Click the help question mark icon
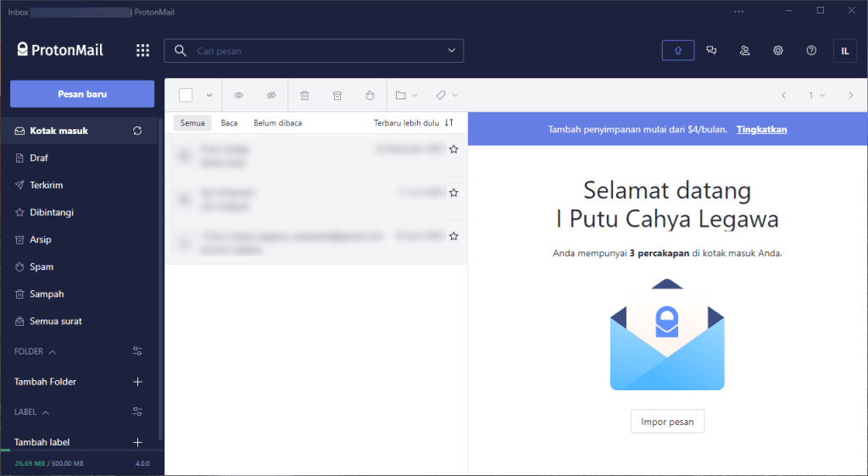868x476 pixels. pyautogui.click(x=811, y=51)
